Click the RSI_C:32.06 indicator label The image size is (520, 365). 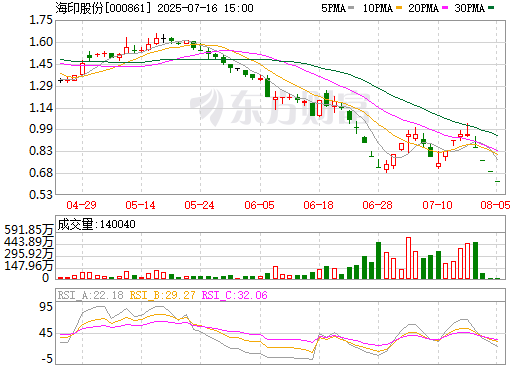pos(235,295)
